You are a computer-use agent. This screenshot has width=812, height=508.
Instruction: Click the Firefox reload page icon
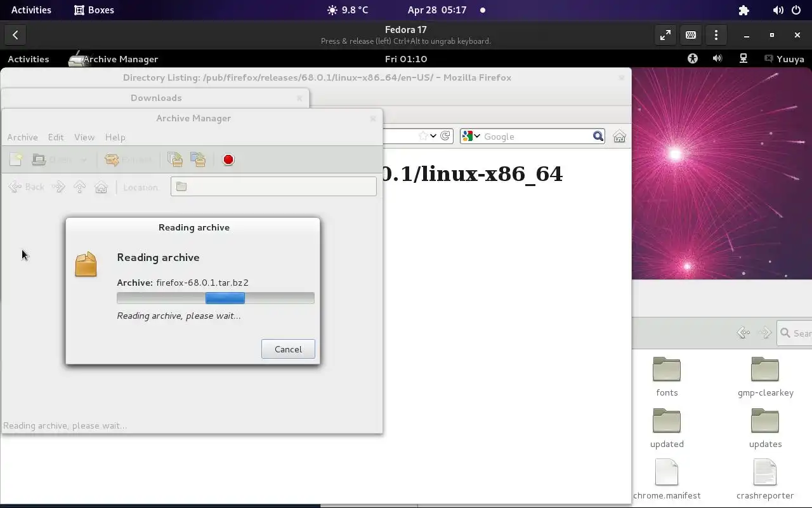pos(445,136)
